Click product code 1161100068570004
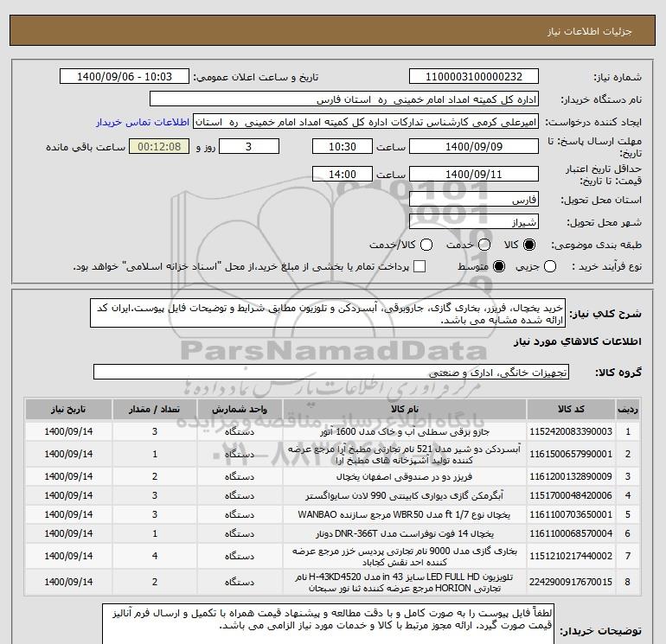Viewport: 666px width, 644px height. pos(571,533)
